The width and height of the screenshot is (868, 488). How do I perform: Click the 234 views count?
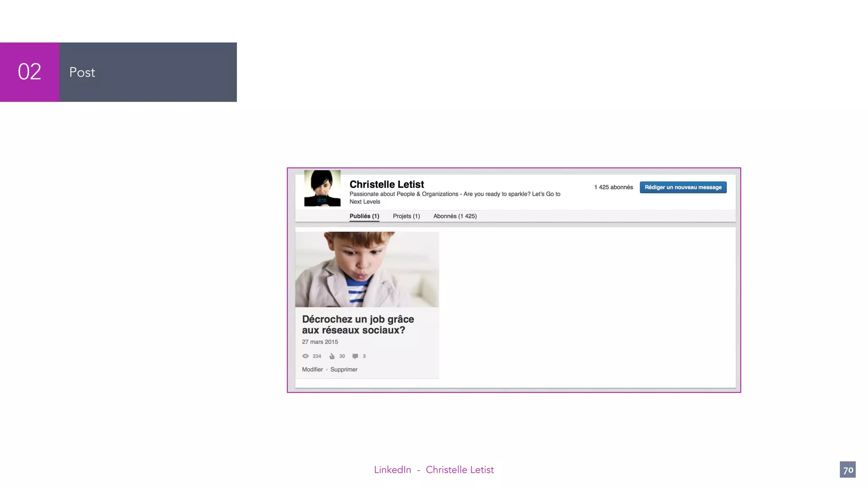click(x=317, y=356)
